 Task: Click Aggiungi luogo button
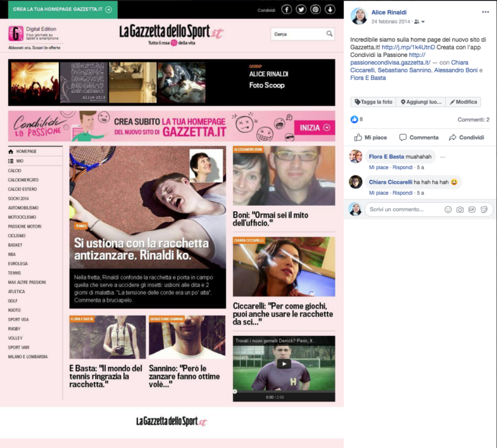click(x=421, y=102)
